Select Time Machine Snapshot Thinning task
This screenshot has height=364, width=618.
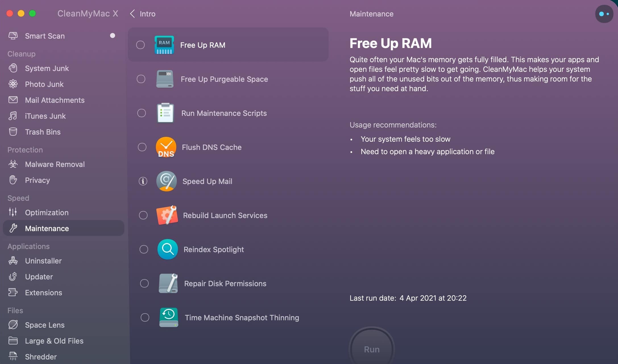[x=145, y=317]
